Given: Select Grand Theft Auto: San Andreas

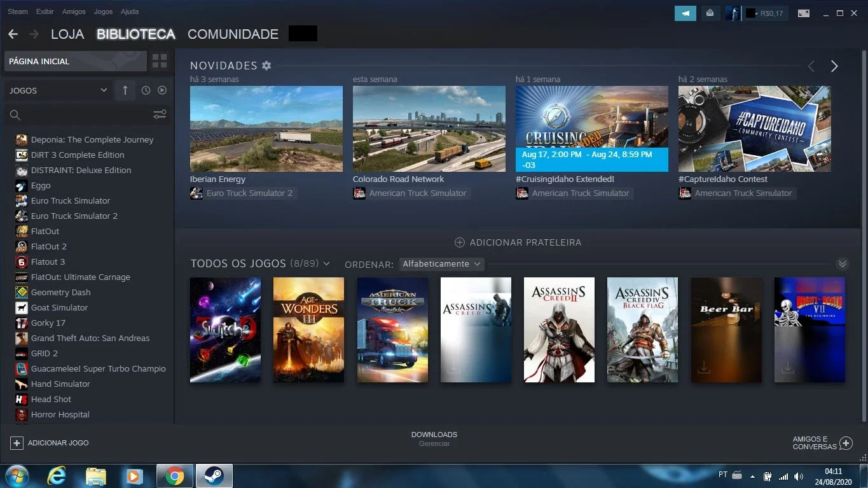Looking at the screenshot, I should 90,338.
